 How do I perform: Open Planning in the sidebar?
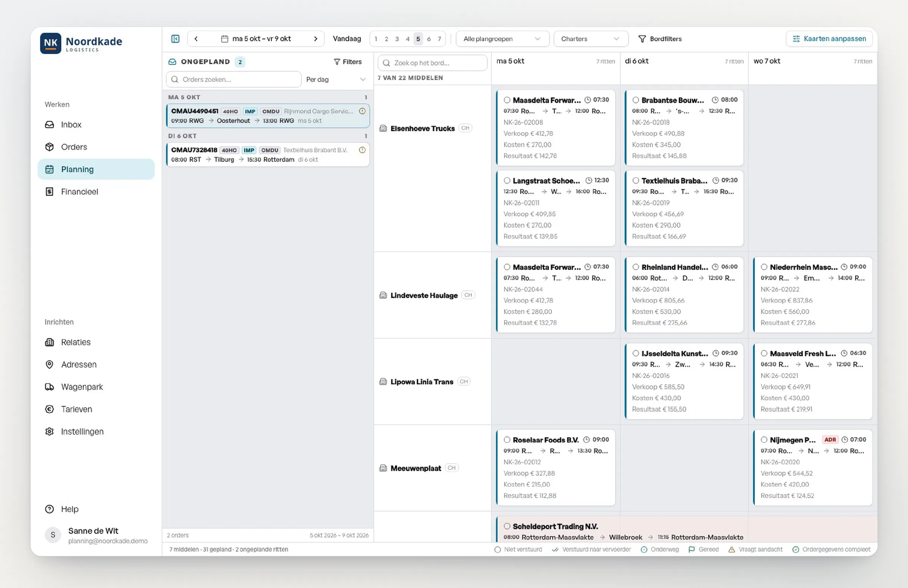pos(96,169)
